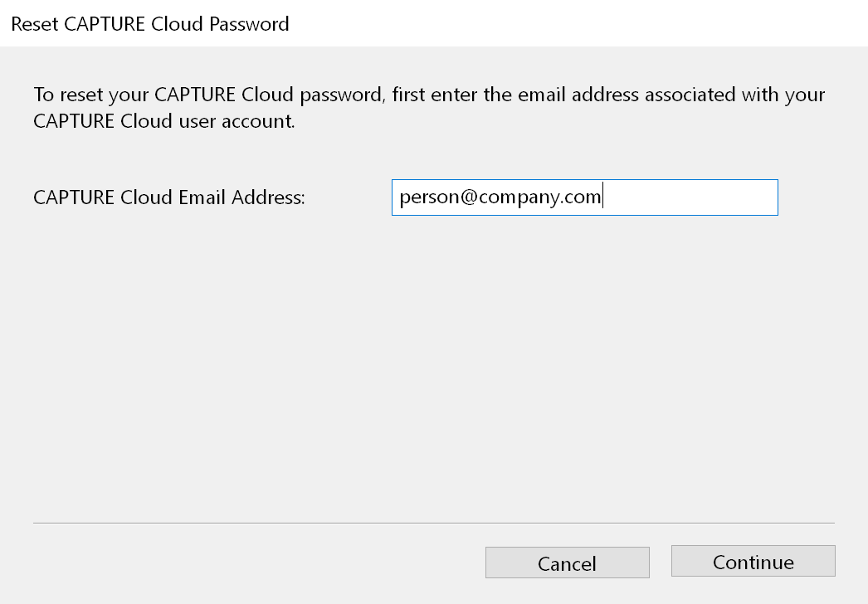The height and width of the screenshot is (604, 868).
Task: Place cursor in empty space after 'company.com'
Action: 689,198
